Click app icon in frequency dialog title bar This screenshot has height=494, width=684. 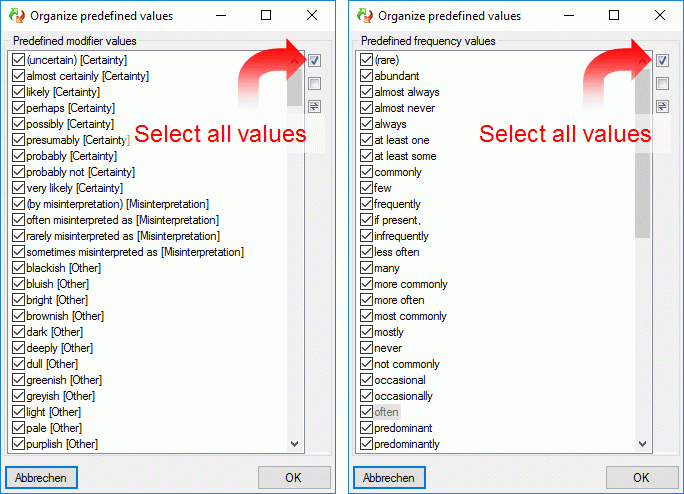[x=365, y=15]
